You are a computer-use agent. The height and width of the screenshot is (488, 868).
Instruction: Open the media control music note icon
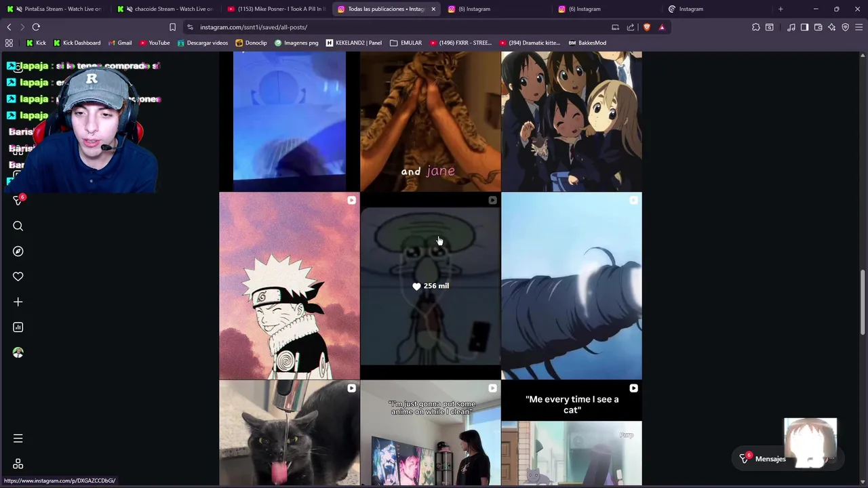point(791,27)
